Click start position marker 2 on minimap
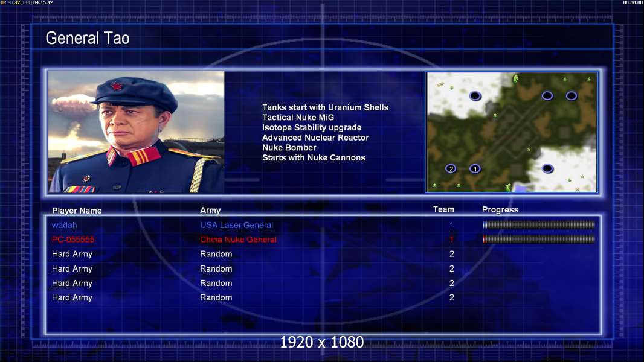 pos(451,168)
